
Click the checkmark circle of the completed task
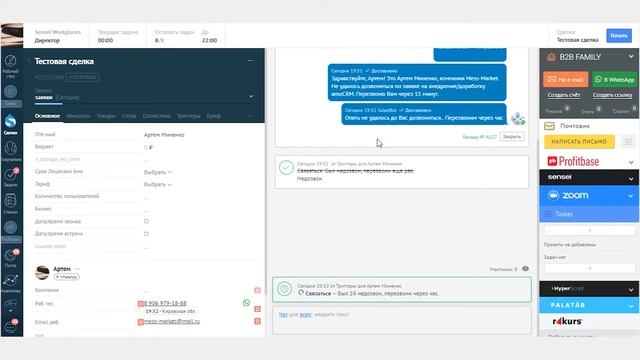click(x=286, y=167)
